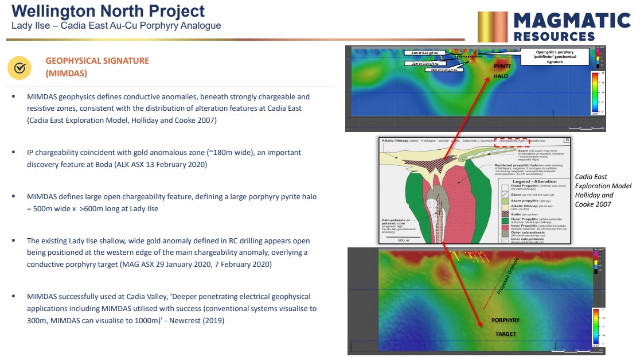This screenshot has height=357, width=644.
Task: Select the 'GEOPHYSICAL SIGNATURE' heading
Action: pos(97,61)
